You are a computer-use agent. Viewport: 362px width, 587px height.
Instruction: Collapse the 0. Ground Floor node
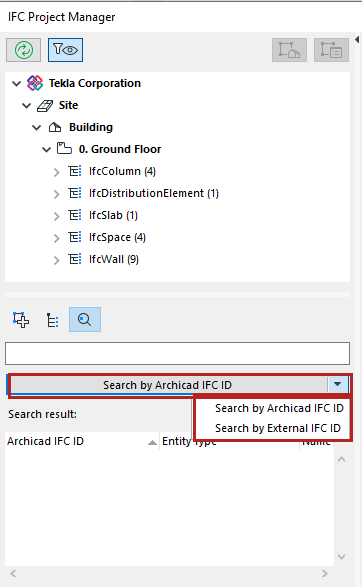[x=46, y=150]
